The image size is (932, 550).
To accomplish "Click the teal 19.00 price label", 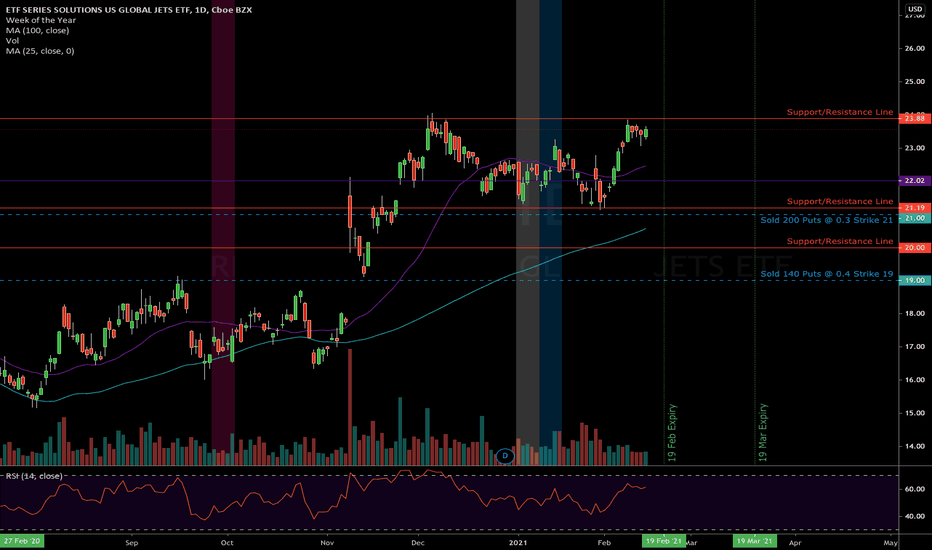I will pyautogui.click(x=914, y=280).
